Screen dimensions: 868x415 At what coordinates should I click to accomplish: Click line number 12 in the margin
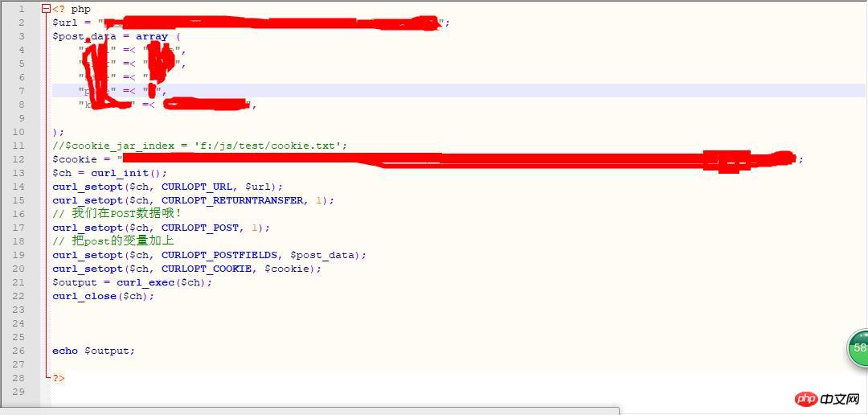click(18, 159)
